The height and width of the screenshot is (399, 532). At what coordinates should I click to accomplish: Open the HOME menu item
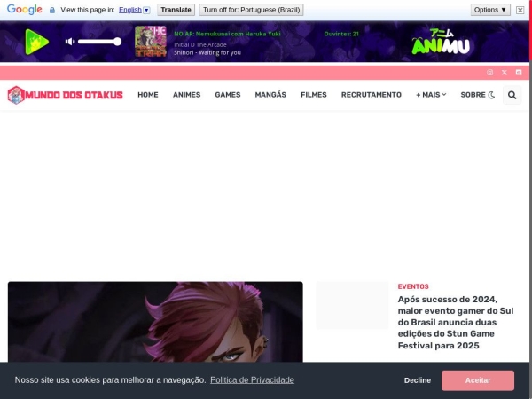pyautogui.click(x=148, y=95)
